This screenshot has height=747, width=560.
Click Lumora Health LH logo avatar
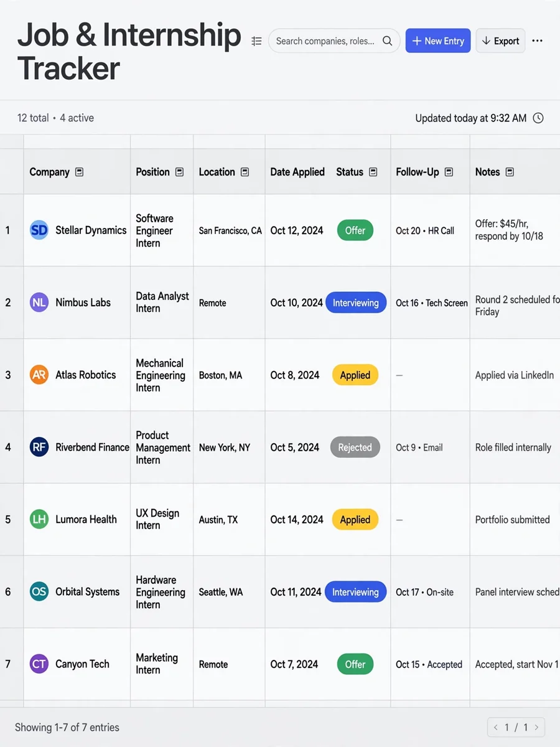coord(39,519)
